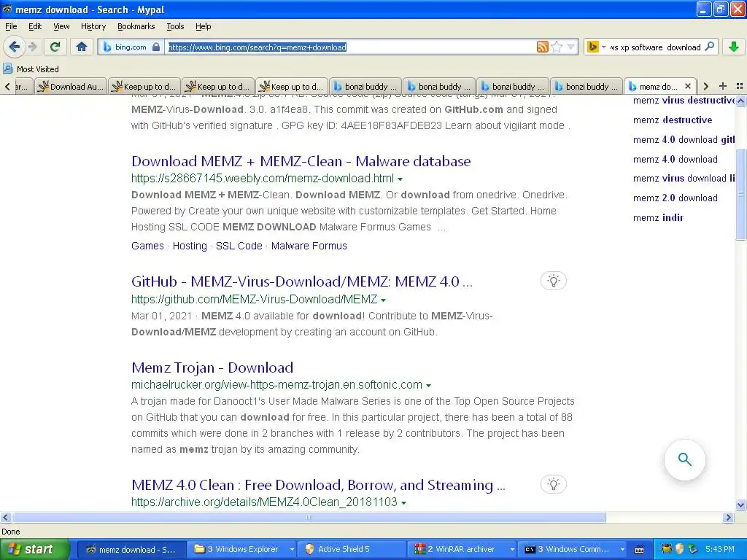
Task: Click the magnifier in the search box
Action: pos(709,47)
